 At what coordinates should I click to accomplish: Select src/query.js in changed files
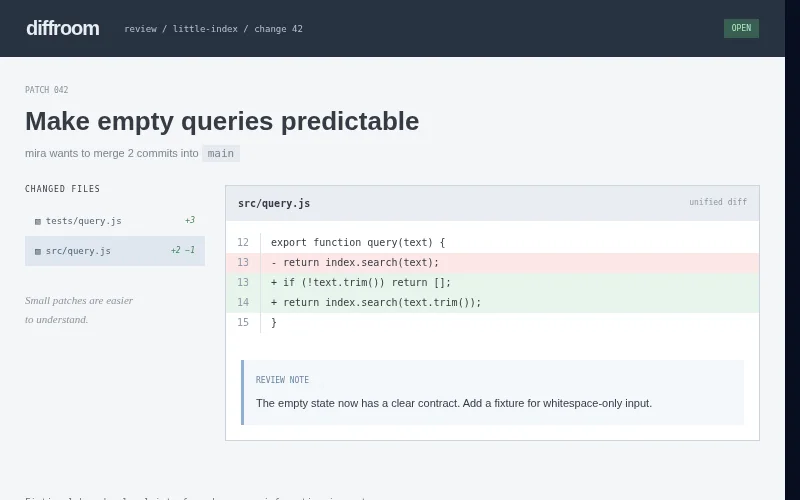click(x=115, y=251)
